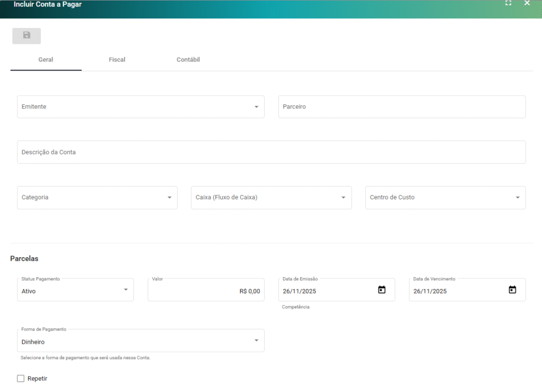
Task: Select the Geral tab
Action: pos(46,60)
